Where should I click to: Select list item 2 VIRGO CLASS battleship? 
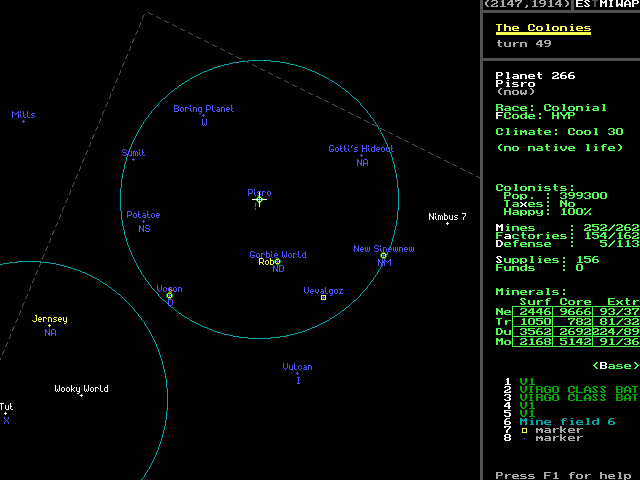coord(570,389)
